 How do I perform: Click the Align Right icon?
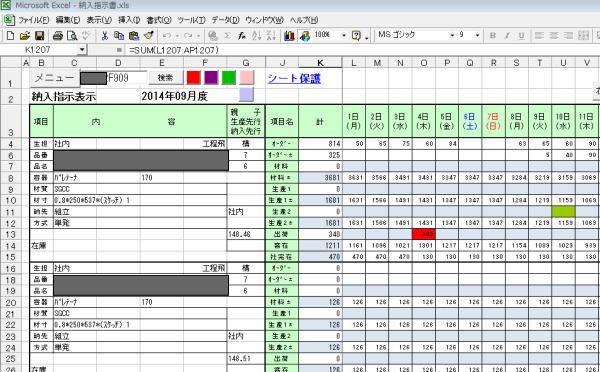tap(568, 36)
